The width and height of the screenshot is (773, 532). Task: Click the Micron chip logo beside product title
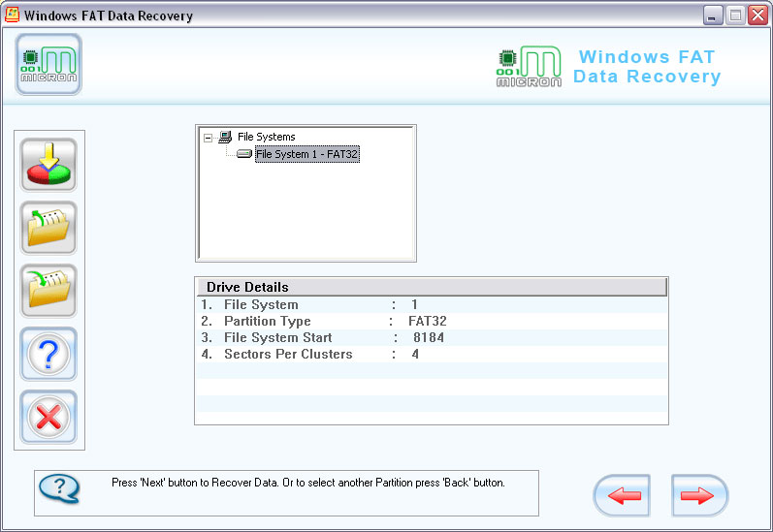point(529,67)
